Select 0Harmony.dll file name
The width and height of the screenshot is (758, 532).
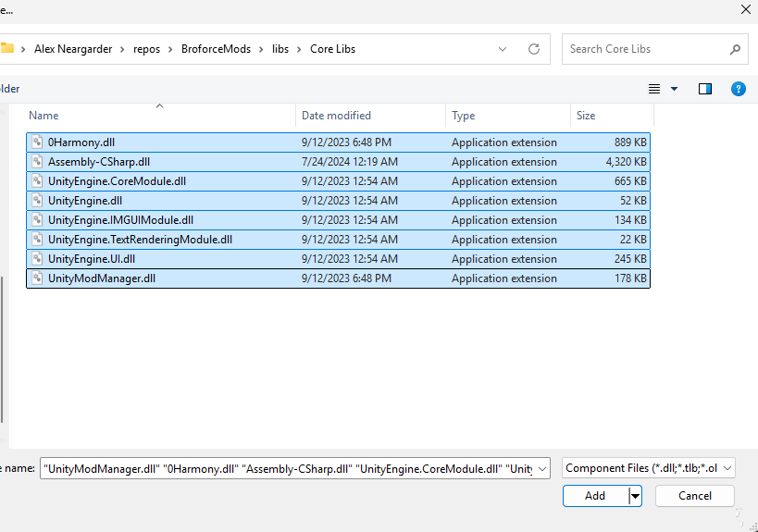81,142
